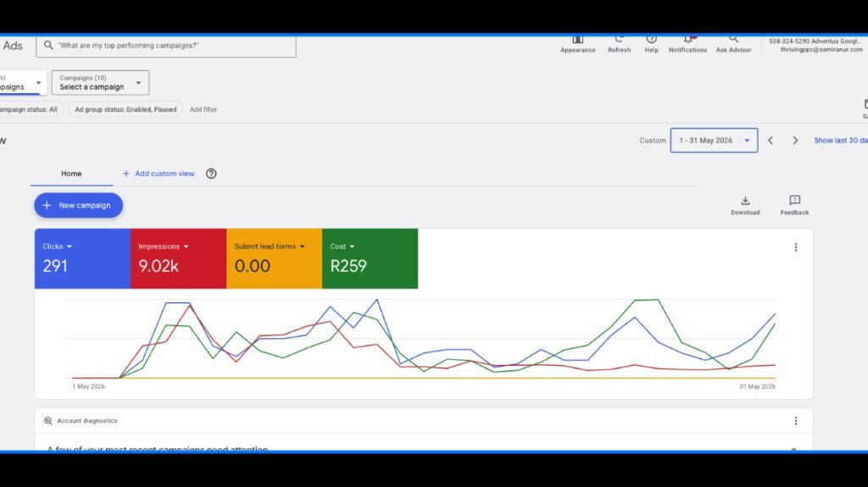Select the red Impressions metric tile
868x487 pixels.
[178, 258]
